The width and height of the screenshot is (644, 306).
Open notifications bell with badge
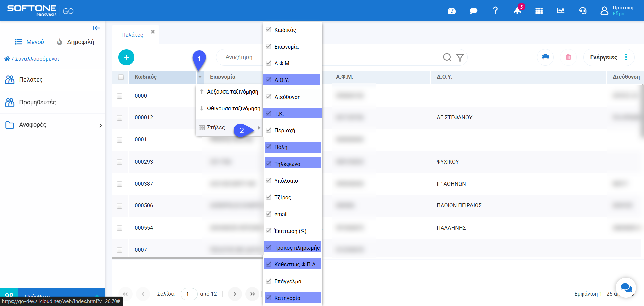517,11
